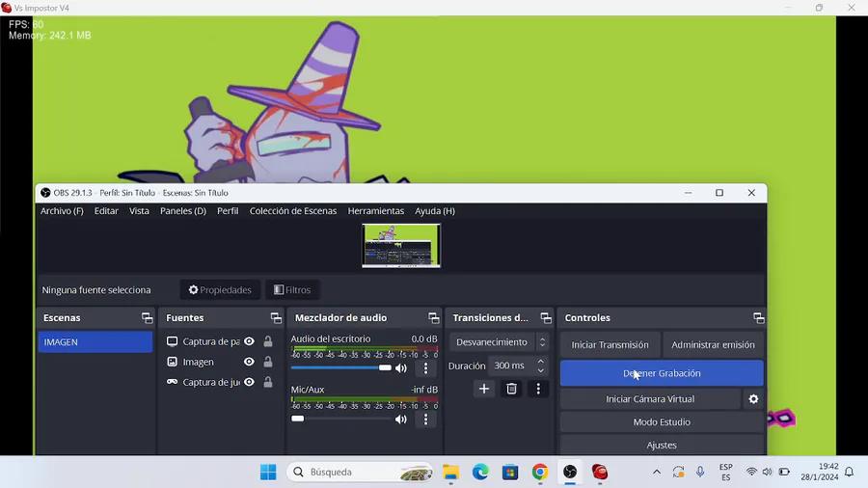Open transition properties three-dot menu
This screenshot has width=868, height=488.
pyautogui.click(x=538, y=389)
